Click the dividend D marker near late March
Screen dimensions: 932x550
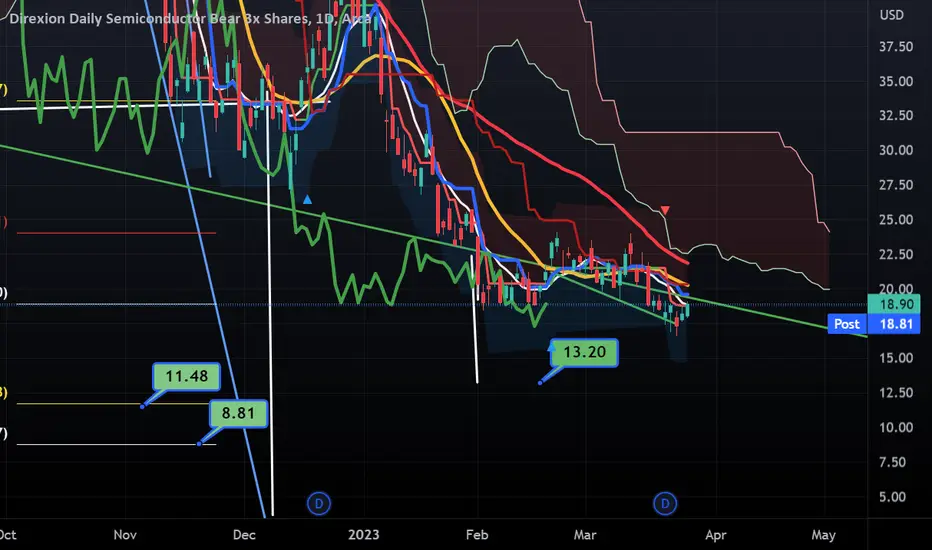coord(665,504)
